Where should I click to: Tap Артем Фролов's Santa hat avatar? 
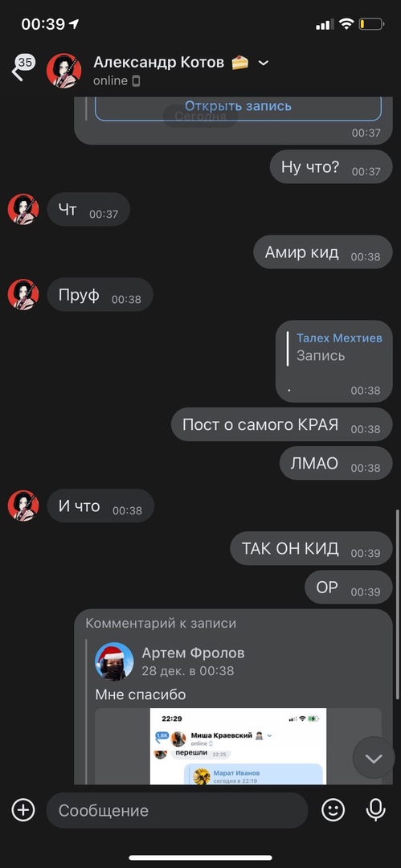point(114,661)
